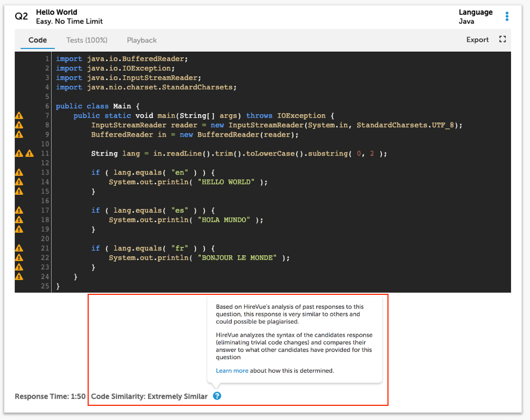Image resolution: width=530 pixels, height=420 pixels.
Task: Click the fullscreen expand icon
Action: coord(502,40)
